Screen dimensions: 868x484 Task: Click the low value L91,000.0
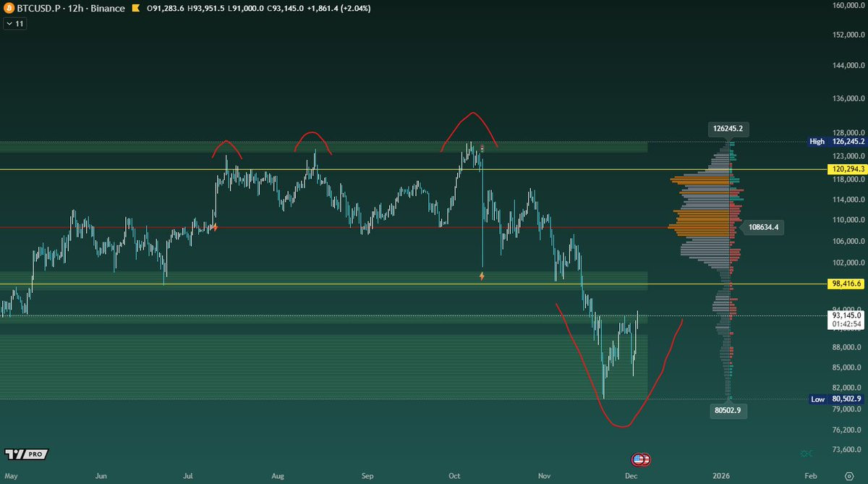coord(247,9)
